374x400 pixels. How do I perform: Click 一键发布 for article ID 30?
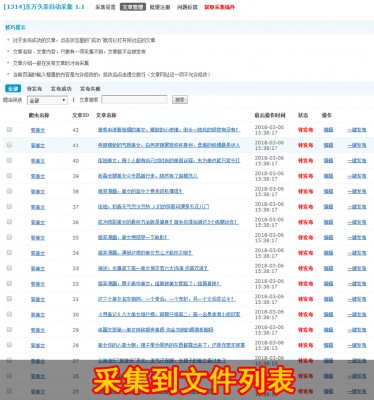(357, 314)
